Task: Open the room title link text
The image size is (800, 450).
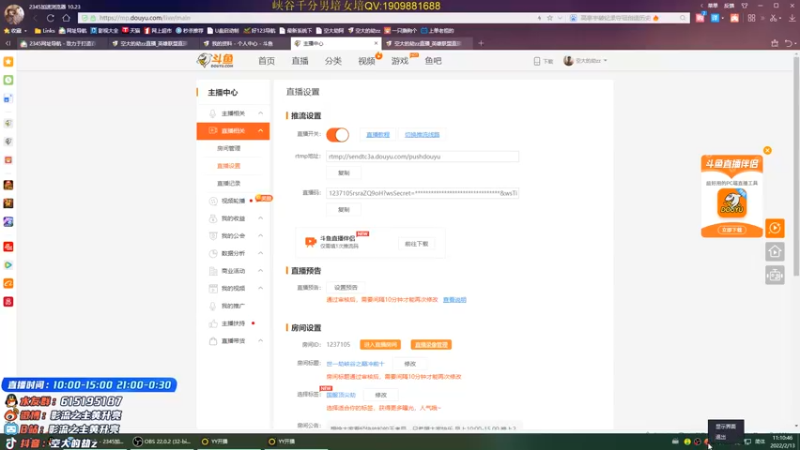Action: tap(355, 364)
